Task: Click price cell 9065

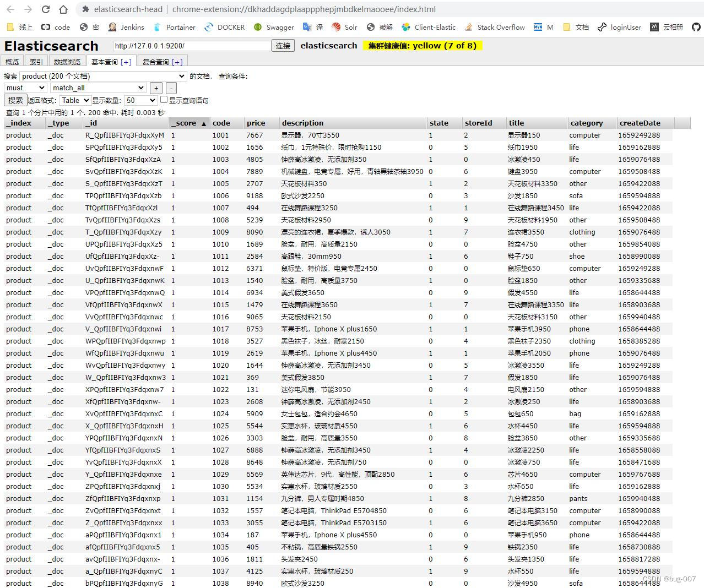Action: click(254, 317)
